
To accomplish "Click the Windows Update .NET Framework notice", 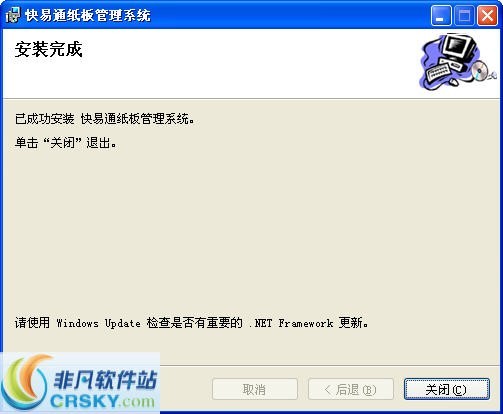I will click(x=192, y=323).
